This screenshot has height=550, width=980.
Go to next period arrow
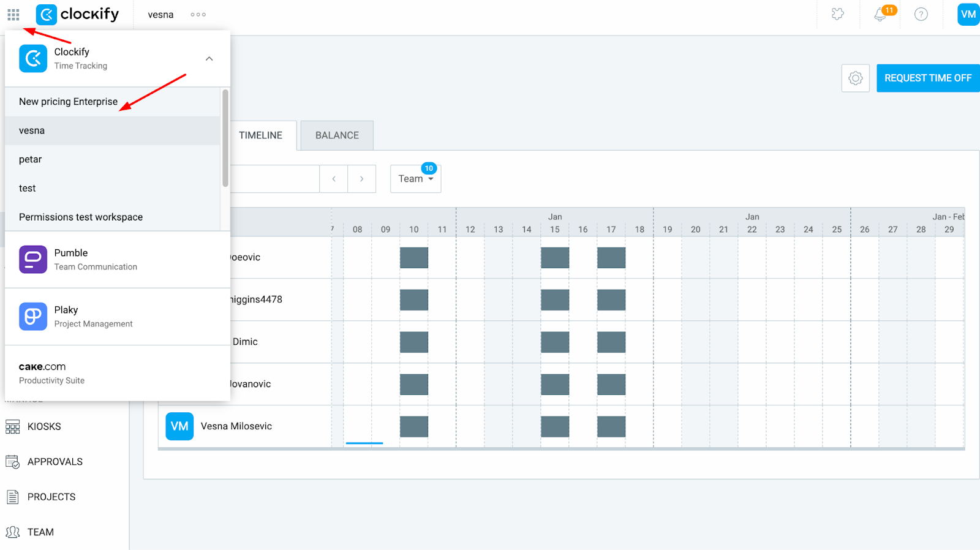tap(362, 179)
